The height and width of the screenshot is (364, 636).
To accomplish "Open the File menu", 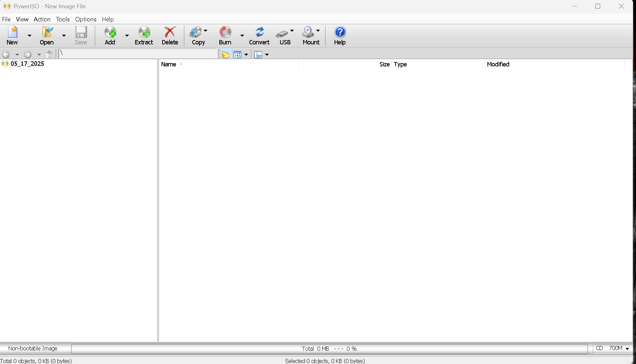I will (x=6, y=19).
